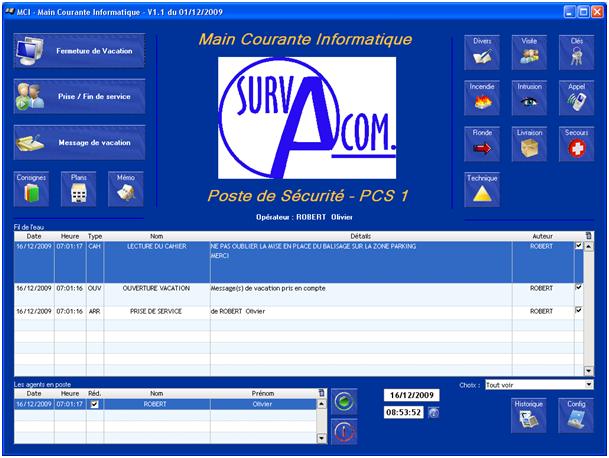
Task: Toggle the Réd. checkbox for agent ROBERT
Action: [94, 404]
